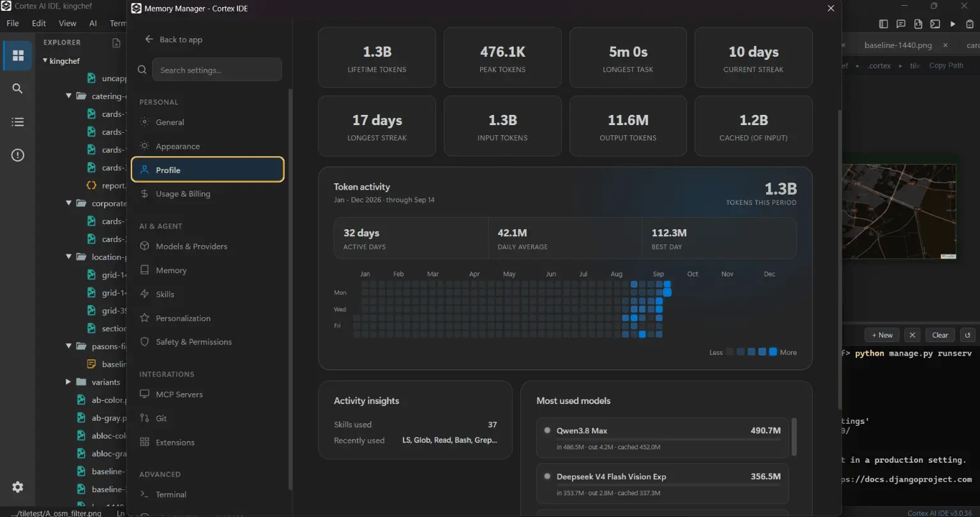Collapse the pasons folder in Explorer
980x517 pixels.
coord(69,347)
